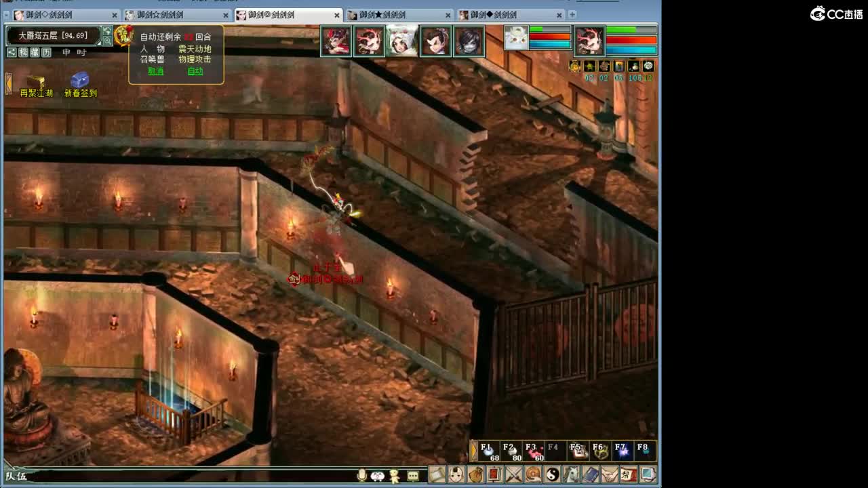This screenshot has width=868, height=488.
Task: Click the crossed swords attack icon
Action: click(x=514, y=474)
